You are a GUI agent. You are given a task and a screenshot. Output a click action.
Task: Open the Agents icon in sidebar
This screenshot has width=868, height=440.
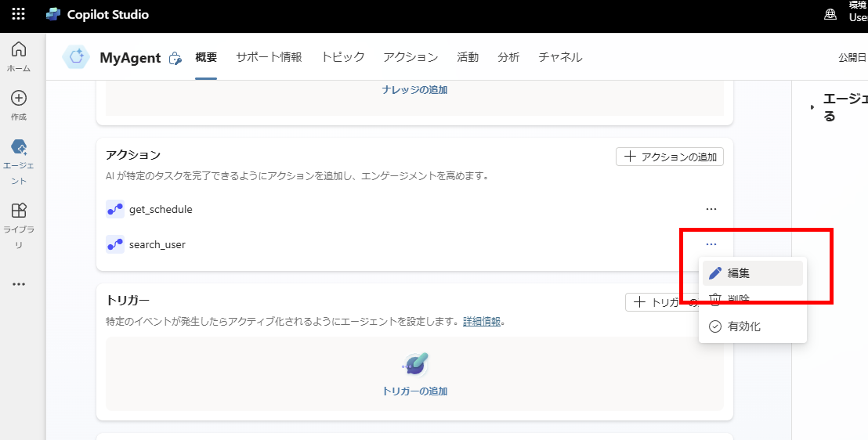click(x=19, y=147)
